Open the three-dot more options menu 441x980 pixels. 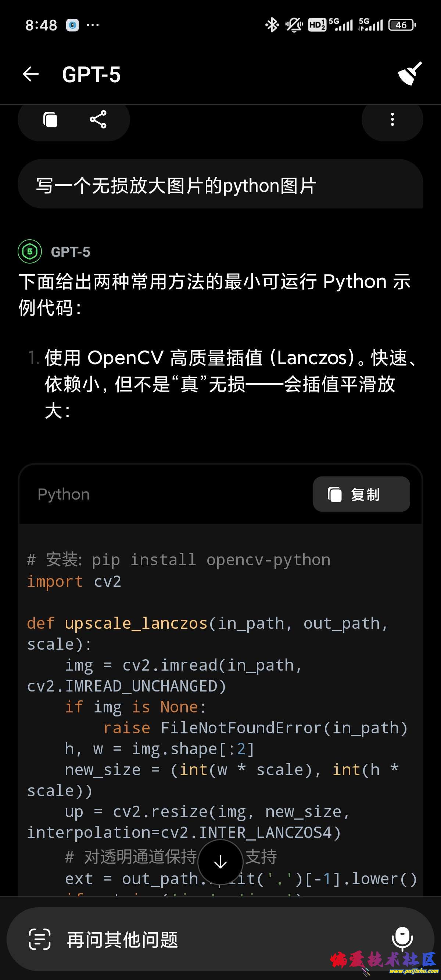point(392,120)
